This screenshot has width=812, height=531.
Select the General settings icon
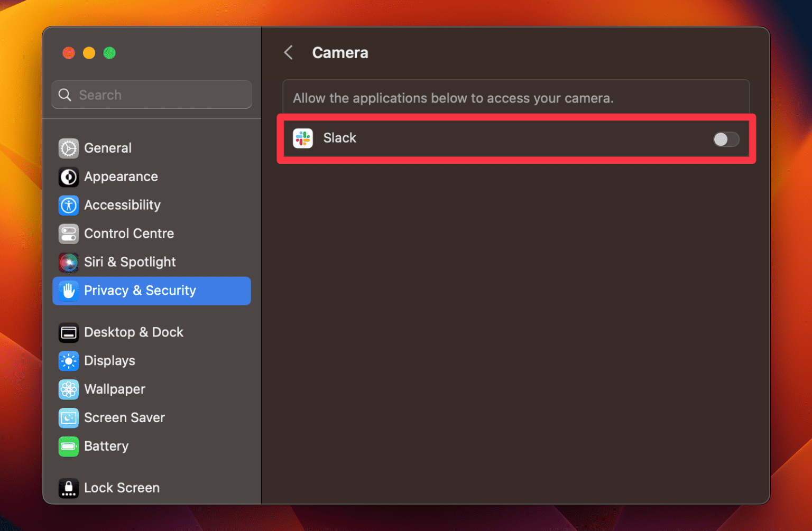pyautogui.click(x=68, y=148)
